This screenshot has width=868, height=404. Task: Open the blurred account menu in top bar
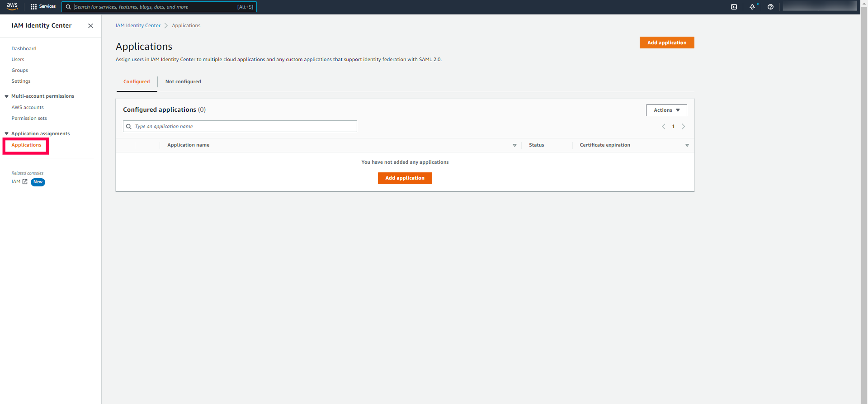[x=820, y=6]
